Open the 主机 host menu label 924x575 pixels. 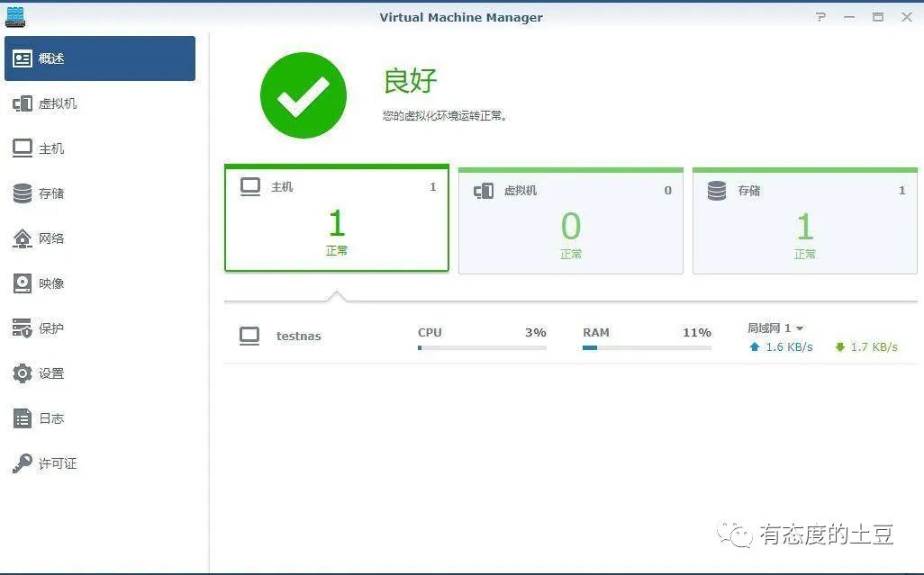[51, 148]
